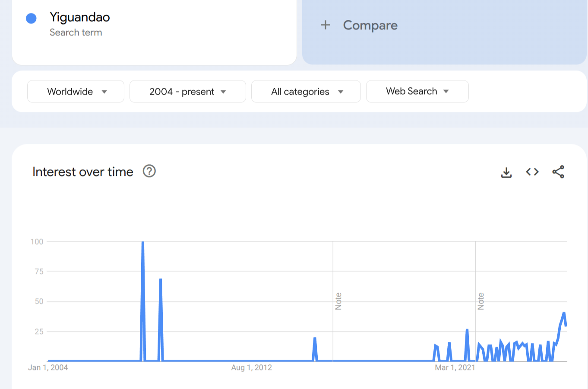Click the spike just before Mar 2021 note
The height and width of the screenshot is (389, 588).
[x=467, y=331]
